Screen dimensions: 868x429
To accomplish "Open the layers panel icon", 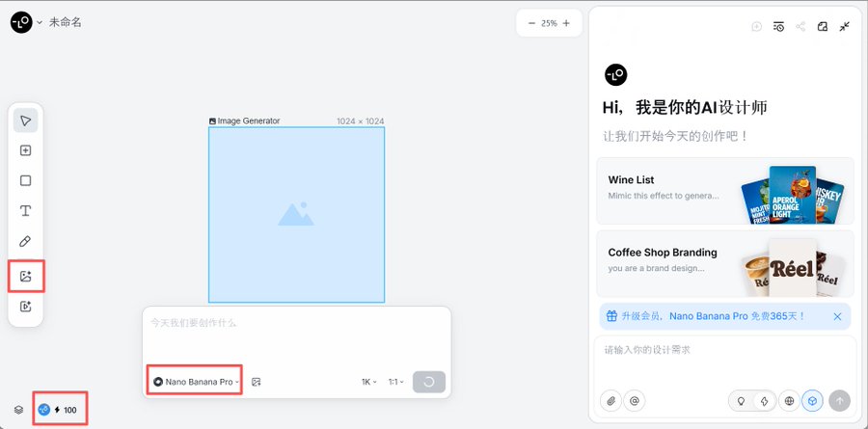I will (x=18, y=410).
